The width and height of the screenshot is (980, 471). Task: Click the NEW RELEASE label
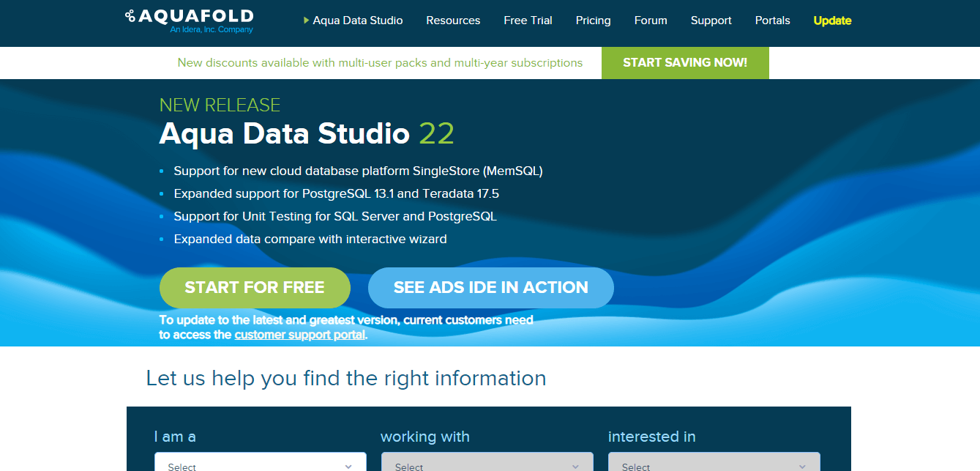coord(220,105)
